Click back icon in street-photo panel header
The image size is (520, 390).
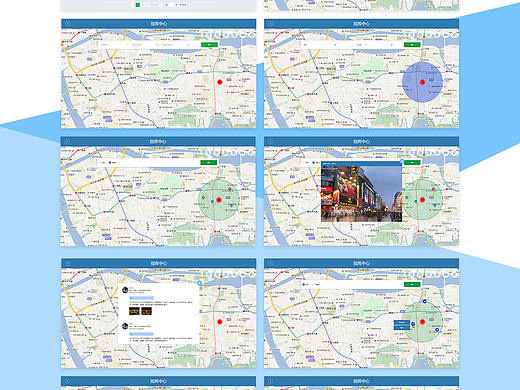click(x=270, y=141)
